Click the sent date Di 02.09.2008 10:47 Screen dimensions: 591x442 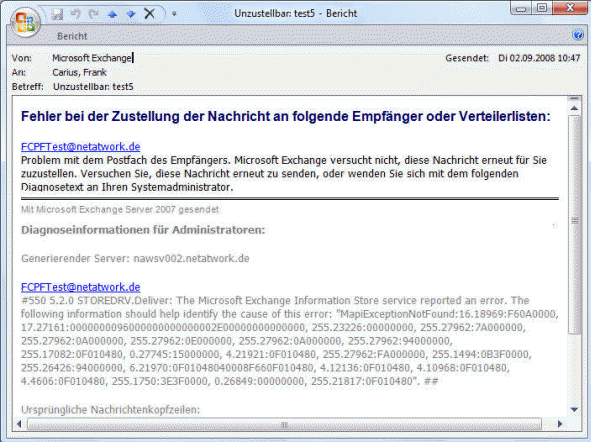(x=539, y=58)
